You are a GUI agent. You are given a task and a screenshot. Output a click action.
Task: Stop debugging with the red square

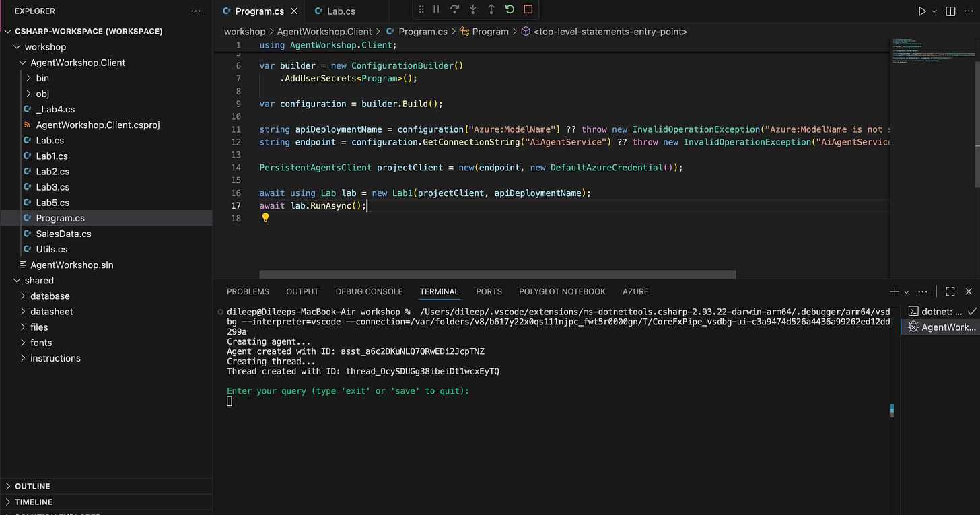pos(528,10)
